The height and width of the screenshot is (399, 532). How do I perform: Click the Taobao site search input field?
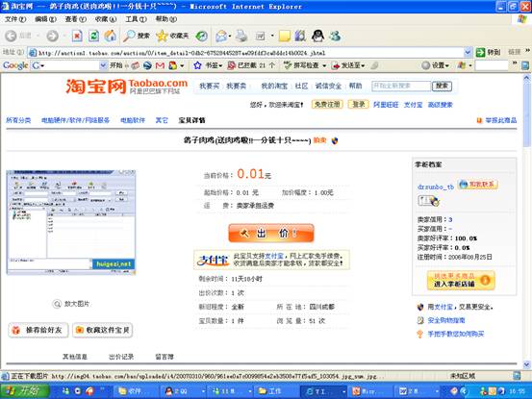tap(401, 87)
